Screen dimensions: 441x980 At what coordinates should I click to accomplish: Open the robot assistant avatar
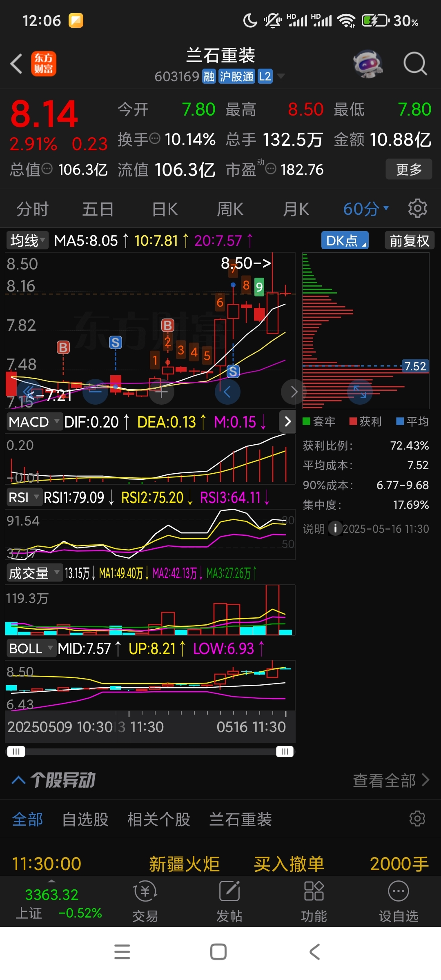pos(368,64)
